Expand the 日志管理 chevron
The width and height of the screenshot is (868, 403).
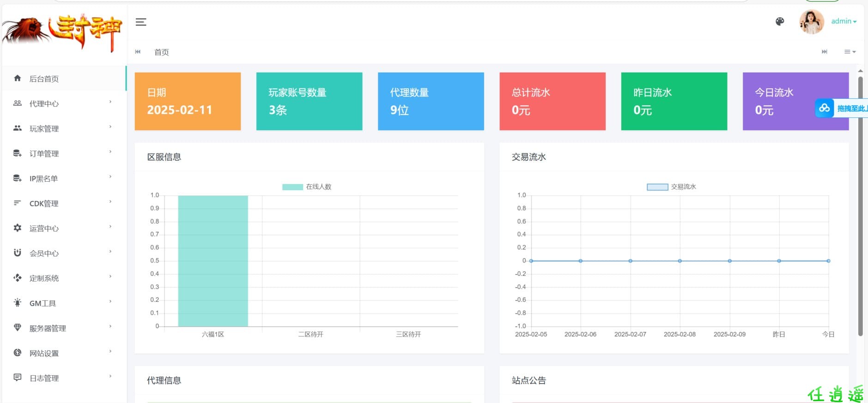click(x=110, y=376)
